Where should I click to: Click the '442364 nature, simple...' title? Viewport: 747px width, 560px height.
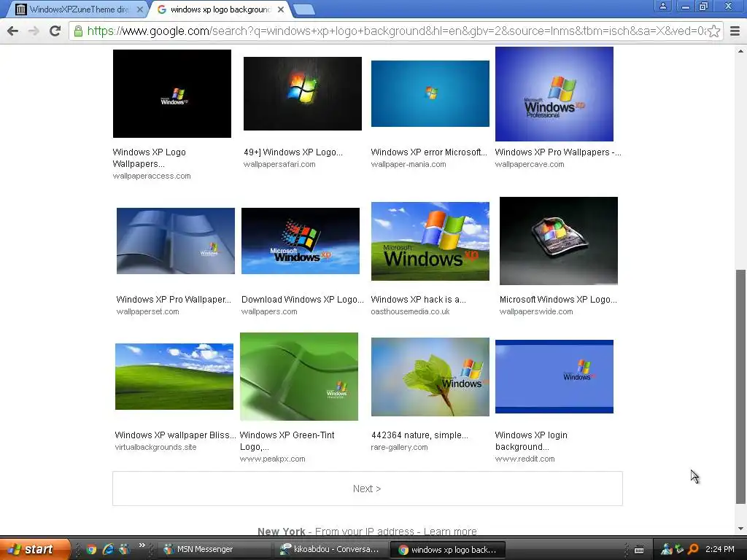(x=419, y=435)
